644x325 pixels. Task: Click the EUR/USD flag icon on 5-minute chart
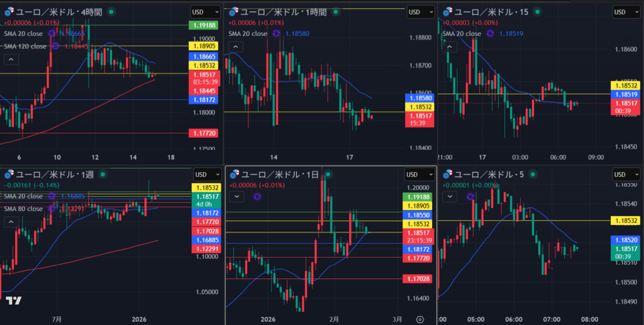coord(448,174)
